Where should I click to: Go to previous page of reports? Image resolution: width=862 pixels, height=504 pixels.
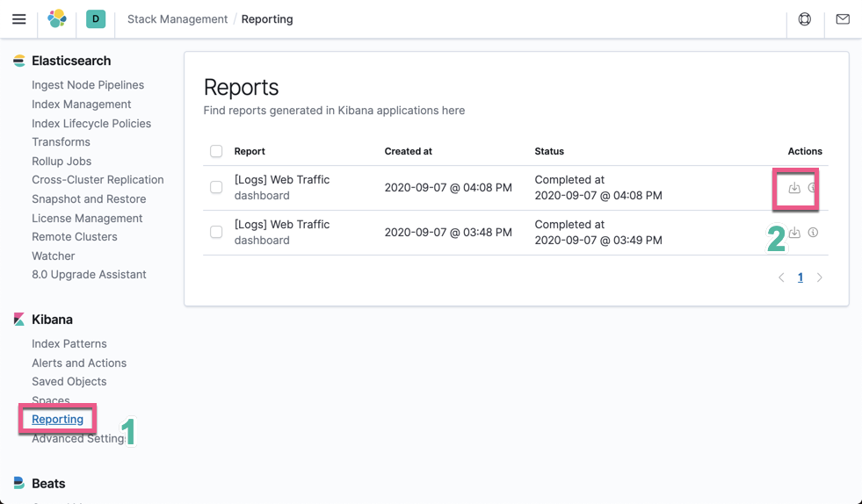(781, 277)
